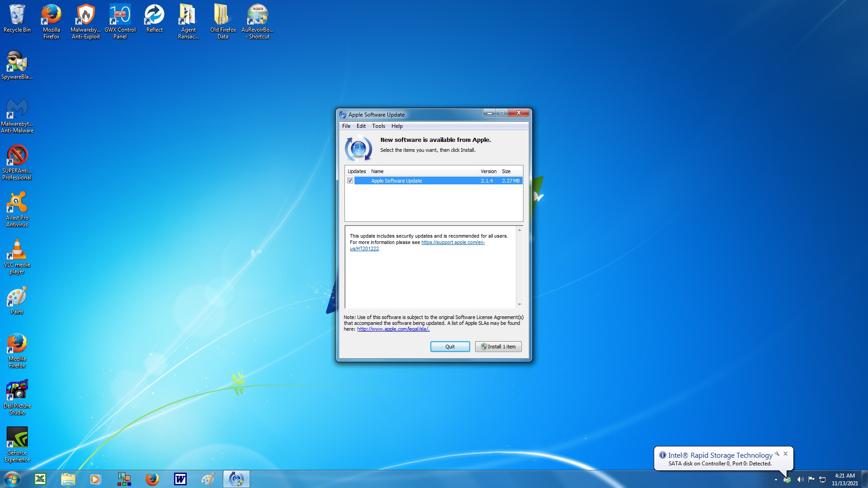Open Excel from the taskbar
Viewport: 868px width, 488px height.
click(40, 479)
